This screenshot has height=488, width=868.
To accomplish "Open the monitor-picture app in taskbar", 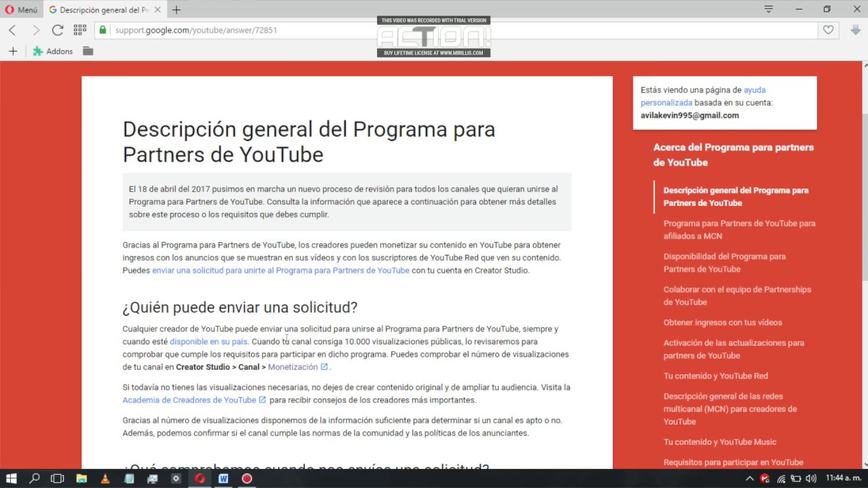I will (153, 479).
